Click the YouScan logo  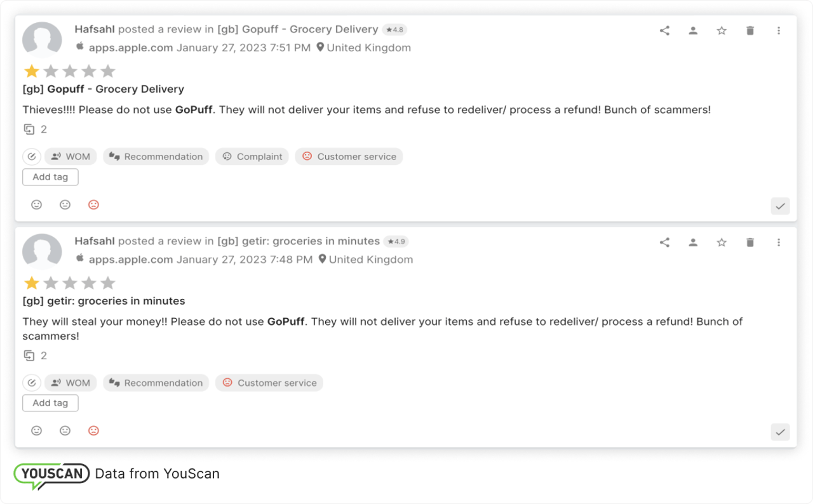[x=52, y=475]
